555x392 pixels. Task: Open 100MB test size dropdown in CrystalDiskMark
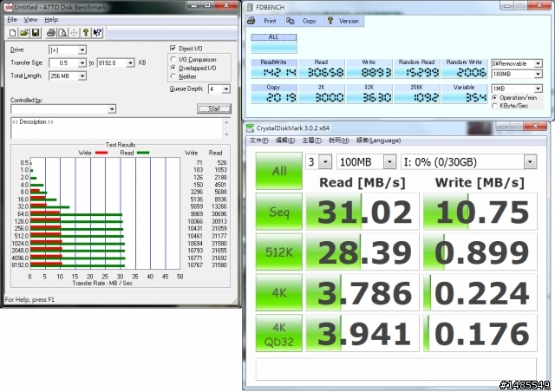click(389, 162)
